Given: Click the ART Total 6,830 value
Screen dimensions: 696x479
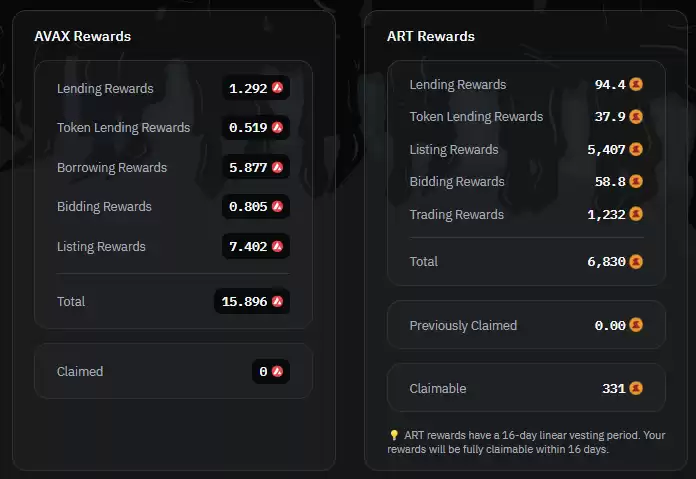Looking at the screenshot, I should point(606,261).
